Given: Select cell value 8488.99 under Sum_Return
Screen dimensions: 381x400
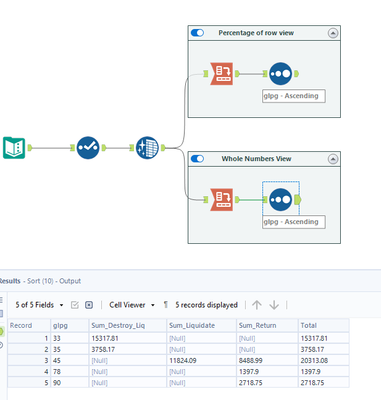Looking at the screenshot, I should click(x=267, y=360).
